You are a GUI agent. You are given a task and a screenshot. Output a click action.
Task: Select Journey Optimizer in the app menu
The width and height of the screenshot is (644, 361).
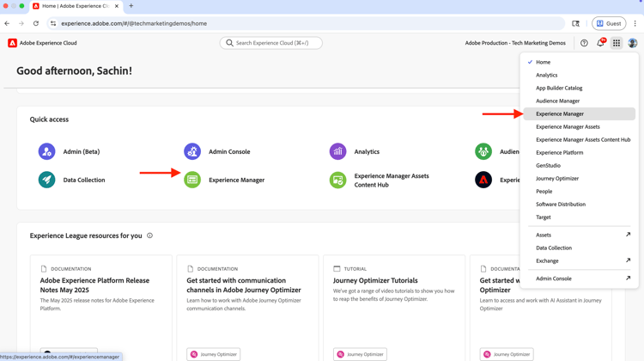pyautogui.click(x=579, y=179)
